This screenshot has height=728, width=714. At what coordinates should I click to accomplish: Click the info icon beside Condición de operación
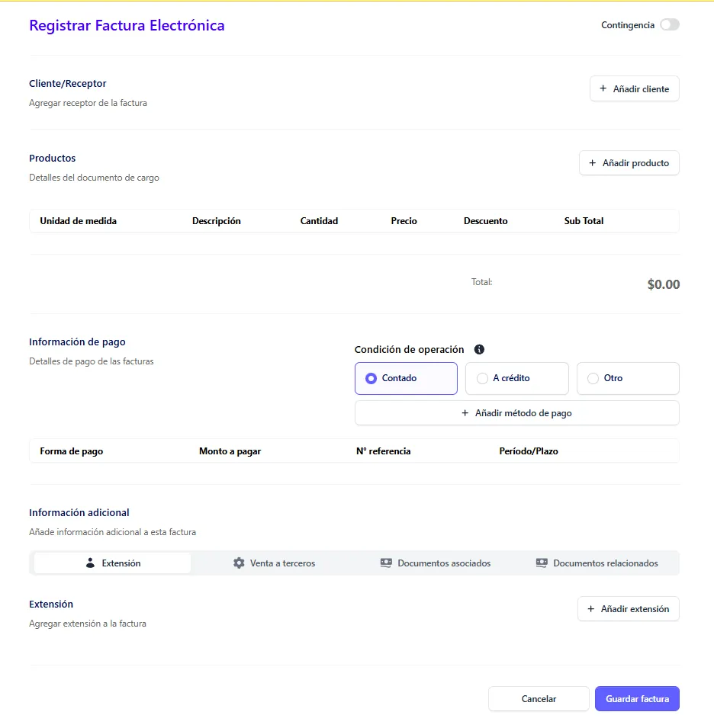479,349
